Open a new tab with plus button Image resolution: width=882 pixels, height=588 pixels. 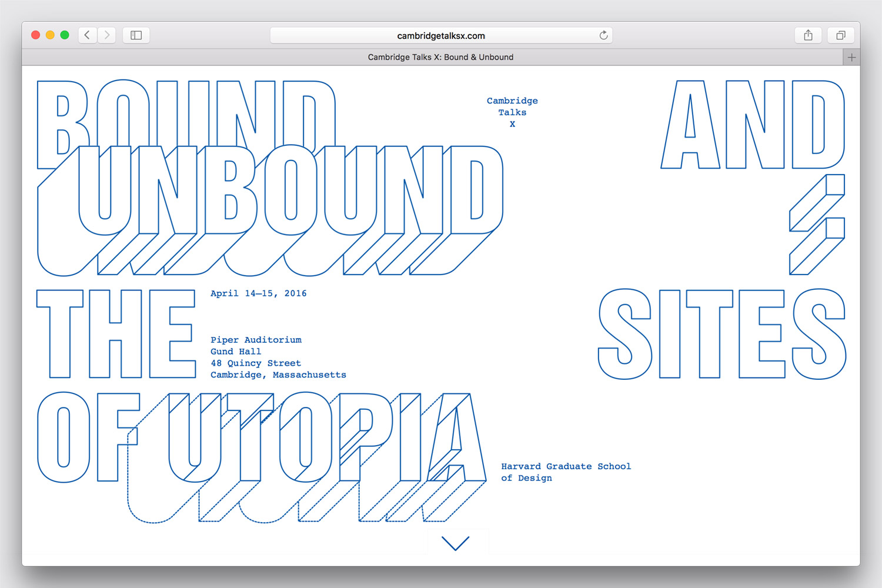(851, 57)
